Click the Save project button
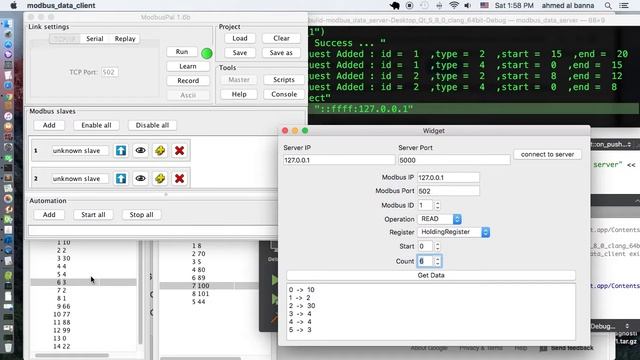This screenshot has width=640, height=360. (240, 53)
